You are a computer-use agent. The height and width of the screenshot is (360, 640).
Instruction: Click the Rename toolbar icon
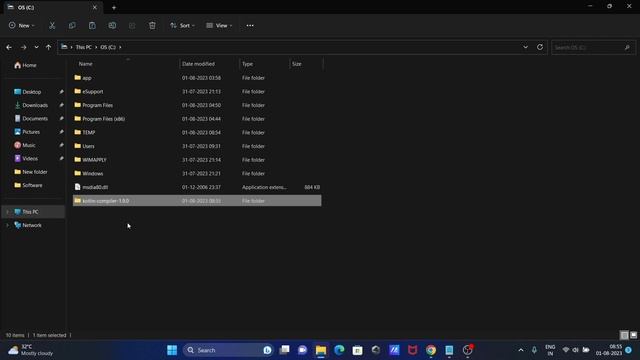point(112,25)
